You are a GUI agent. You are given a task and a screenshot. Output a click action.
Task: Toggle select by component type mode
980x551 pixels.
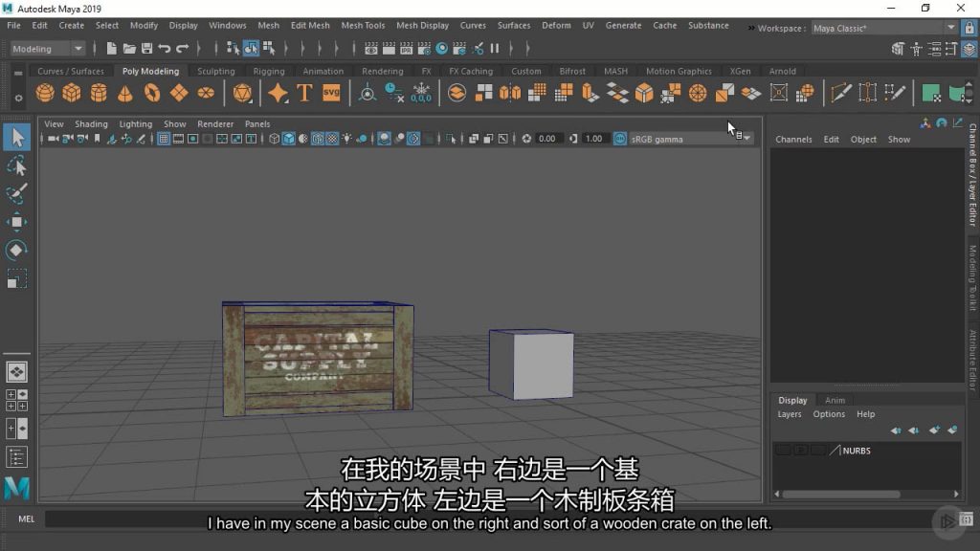(269, 48)
